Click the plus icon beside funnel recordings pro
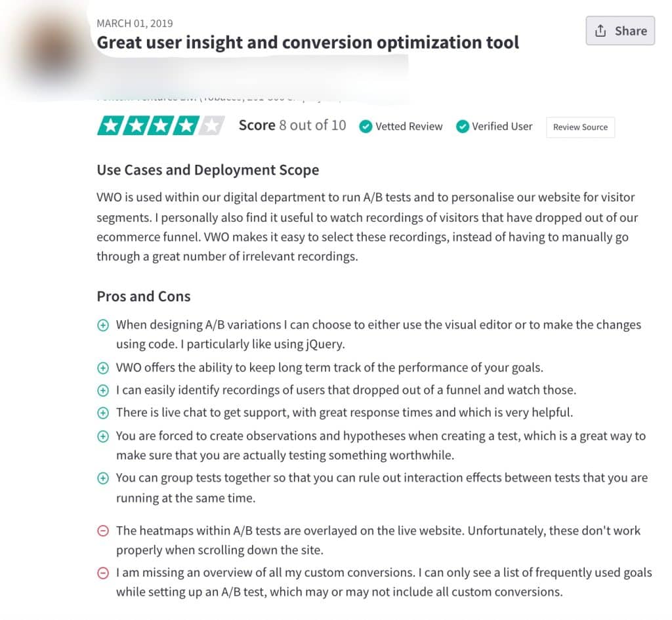The height and width of the screenshot is (620, 672). click(103, 390)
